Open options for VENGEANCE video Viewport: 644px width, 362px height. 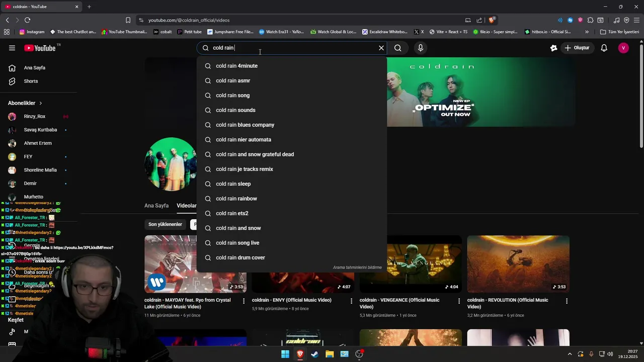pyautogui.click(x=459, y=301)
